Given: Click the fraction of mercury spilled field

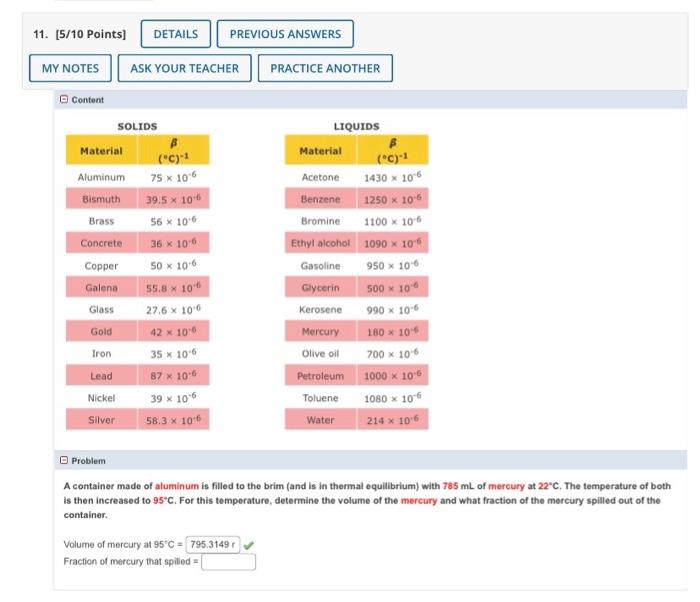Looking at the screenshot, I should (229, 562).
